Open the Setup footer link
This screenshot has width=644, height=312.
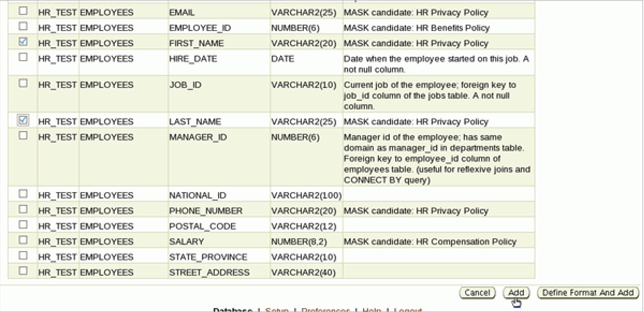(277, 310)
